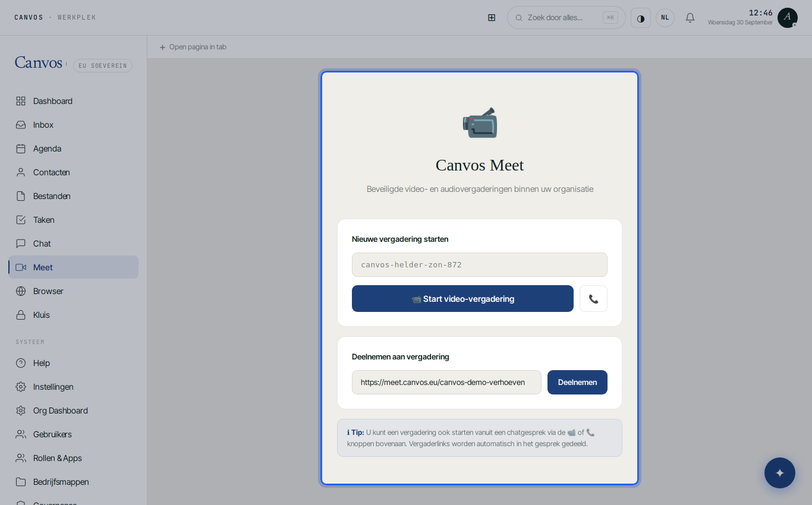Click the Org Dashboard gear icon

(21, 411)
